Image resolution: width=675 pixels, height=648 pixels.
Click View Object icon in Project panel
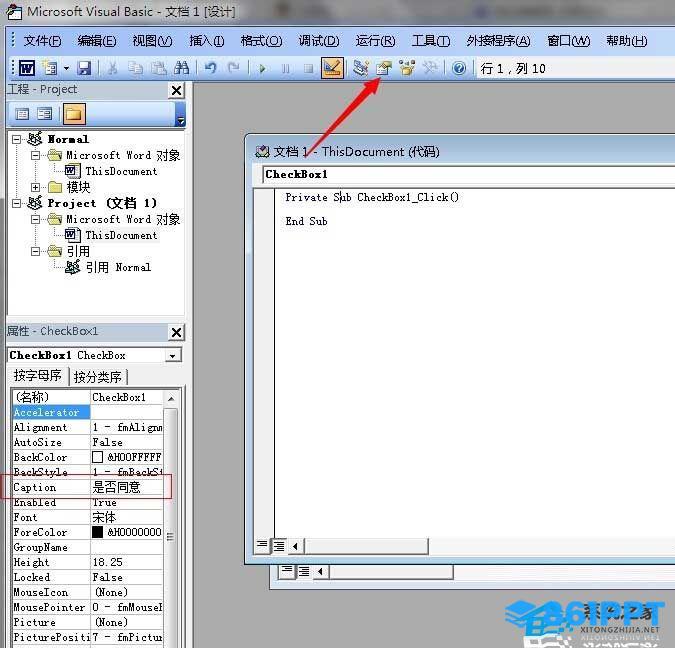coord(44,114)
